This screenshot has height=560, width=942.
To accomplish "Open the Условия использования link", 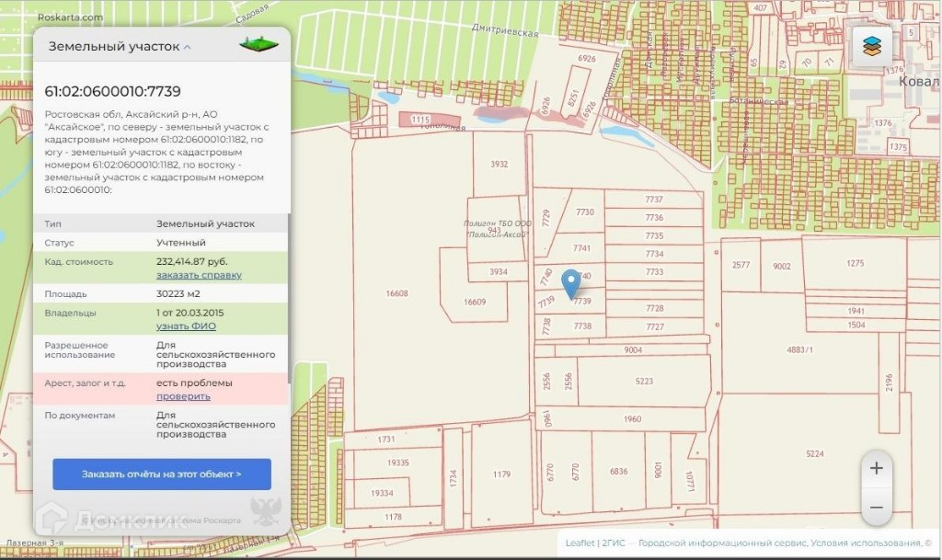I will click(867, 543).
